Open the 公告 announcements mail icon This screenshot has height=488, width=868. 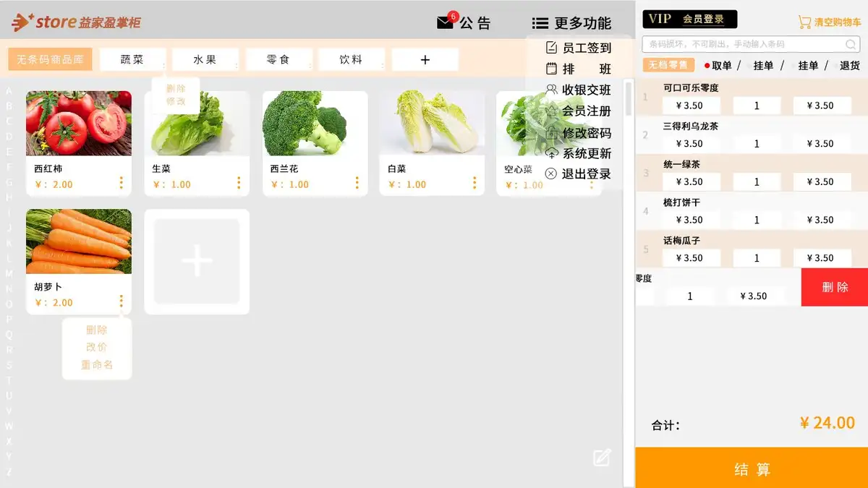coord(445,22)
